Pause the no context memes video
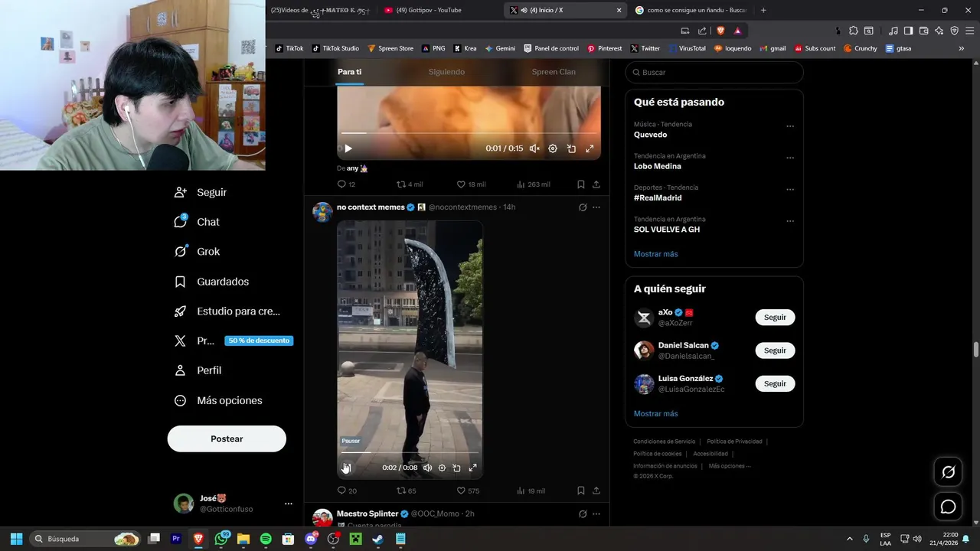 (347, 468)
